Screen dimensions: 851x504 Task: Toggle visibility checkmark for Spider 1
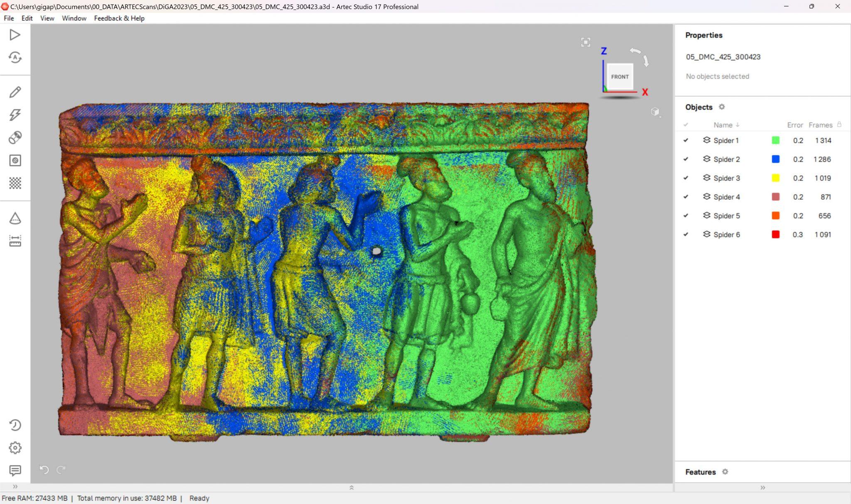click(686, 140)
